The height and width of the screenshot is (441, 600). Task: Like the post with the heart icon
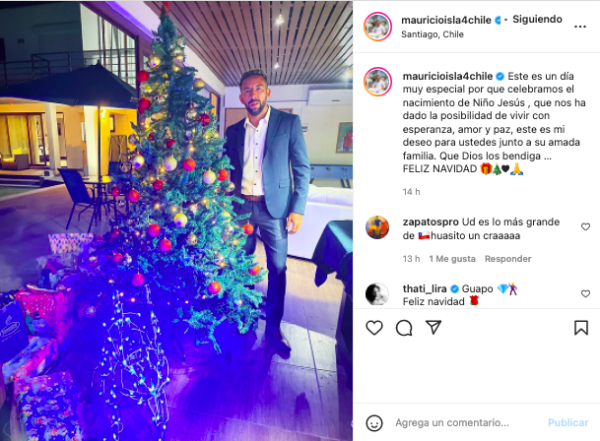coord(374,328)
